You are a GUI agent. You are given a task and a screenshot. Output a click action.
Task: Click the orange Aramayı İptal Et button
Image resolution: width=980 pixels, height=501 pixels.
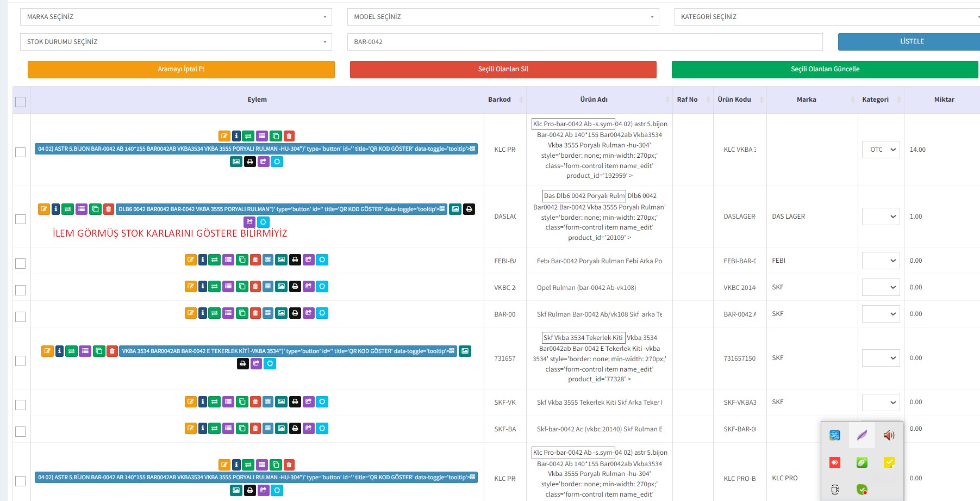181,69
